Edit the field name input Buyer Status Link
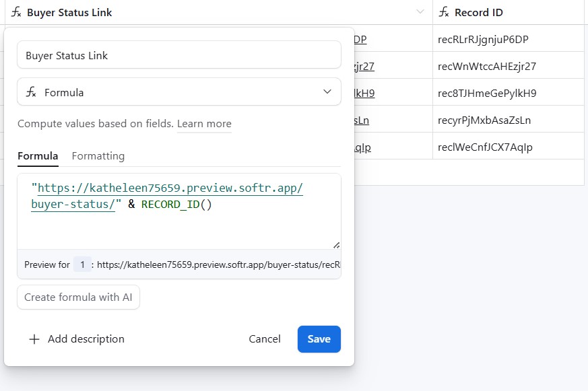 coord(179,55)
